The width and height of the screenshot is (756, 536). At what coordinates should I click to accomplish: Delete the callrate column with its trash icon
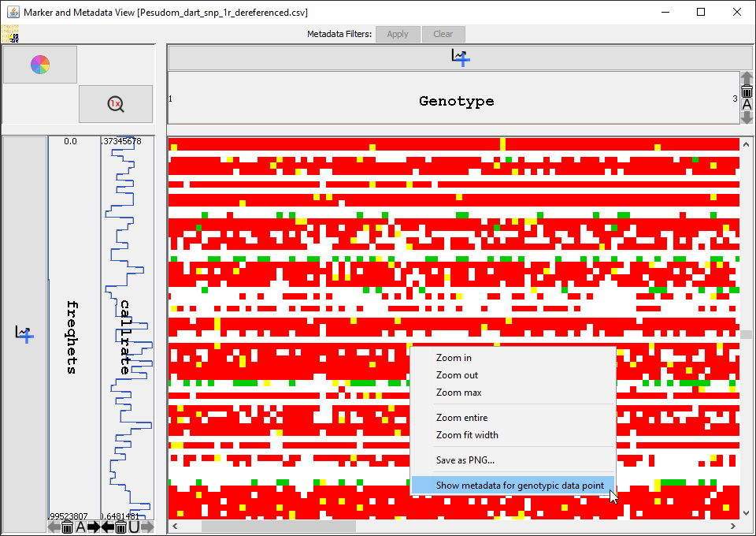pyautogui.click(x=121, y=527)
